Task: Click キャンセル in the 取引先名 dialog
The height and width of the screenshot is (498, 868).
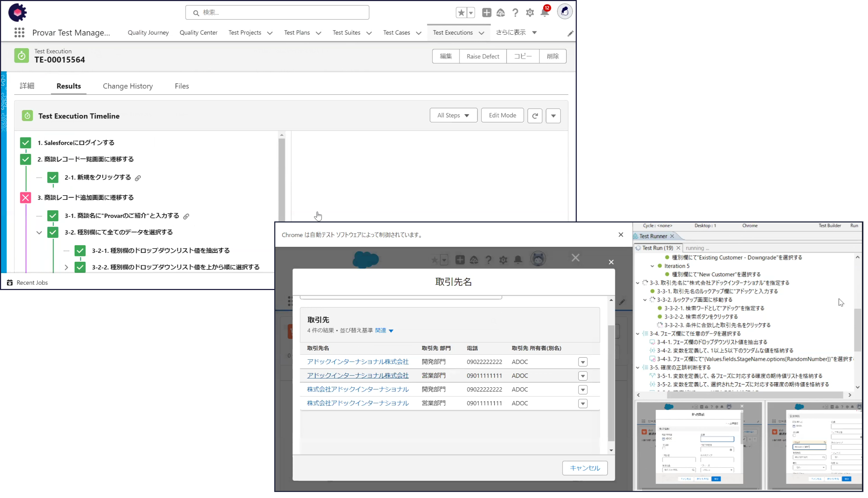Action: click(585, 468)
